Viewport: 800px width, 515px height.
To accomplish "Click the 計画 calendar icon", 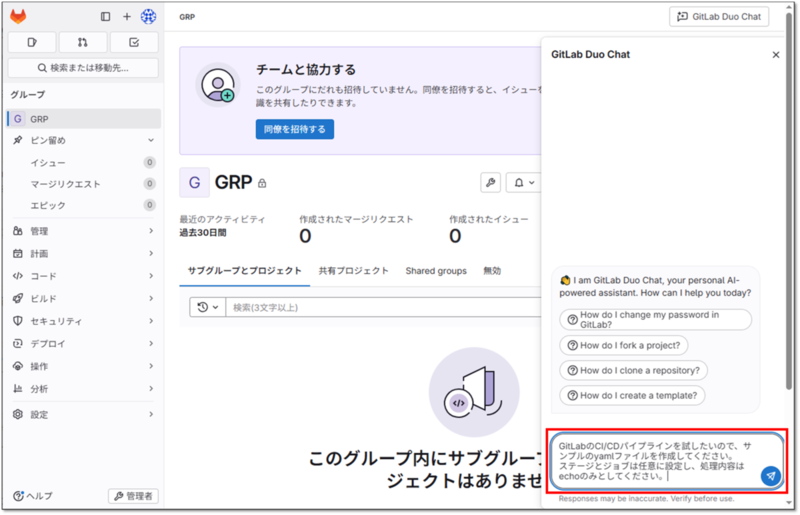I will pyautogui.click(x=18, y=254).
